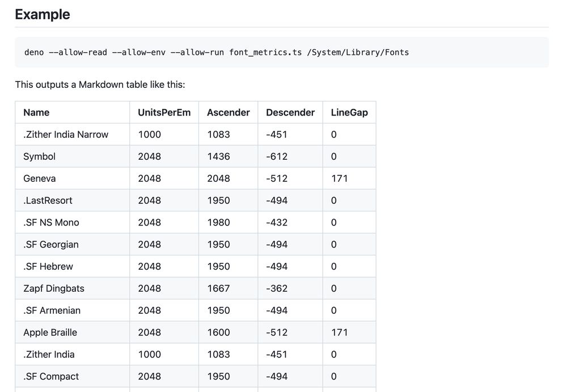This screenshot has height=392, width=567.
Task: Click the 'This outputs a Markdown table' sentence
Action: [100, 84]
